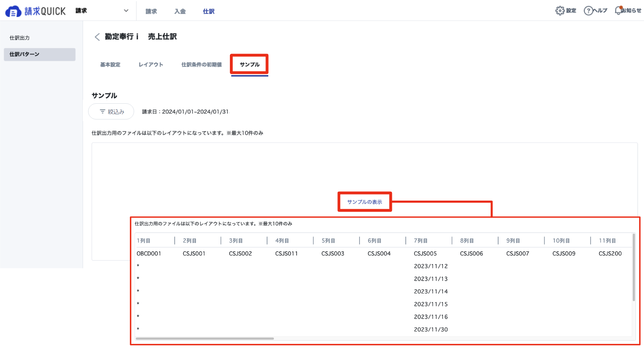Click the 7列目 column header

coord(421,241)
